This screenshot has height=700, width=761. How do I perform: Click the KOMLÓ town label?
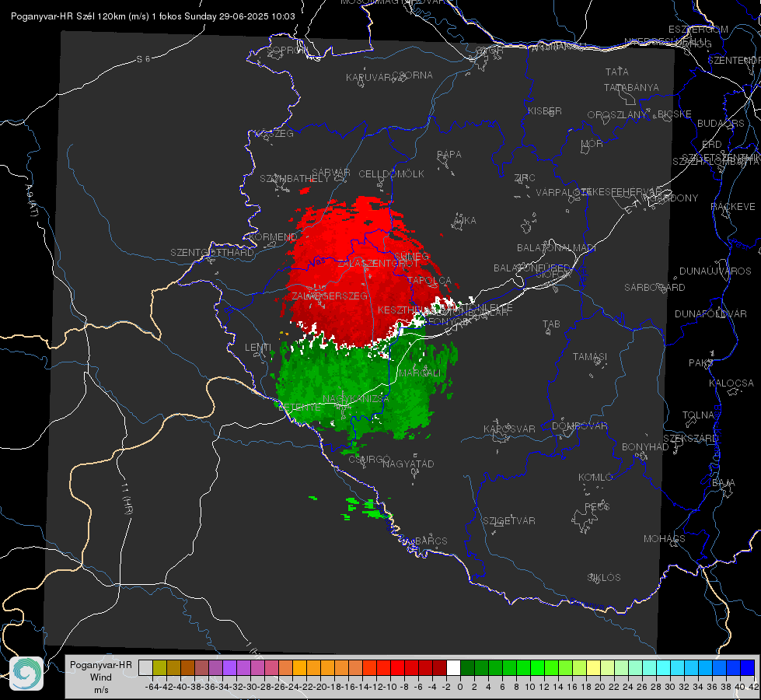(595, 477)
